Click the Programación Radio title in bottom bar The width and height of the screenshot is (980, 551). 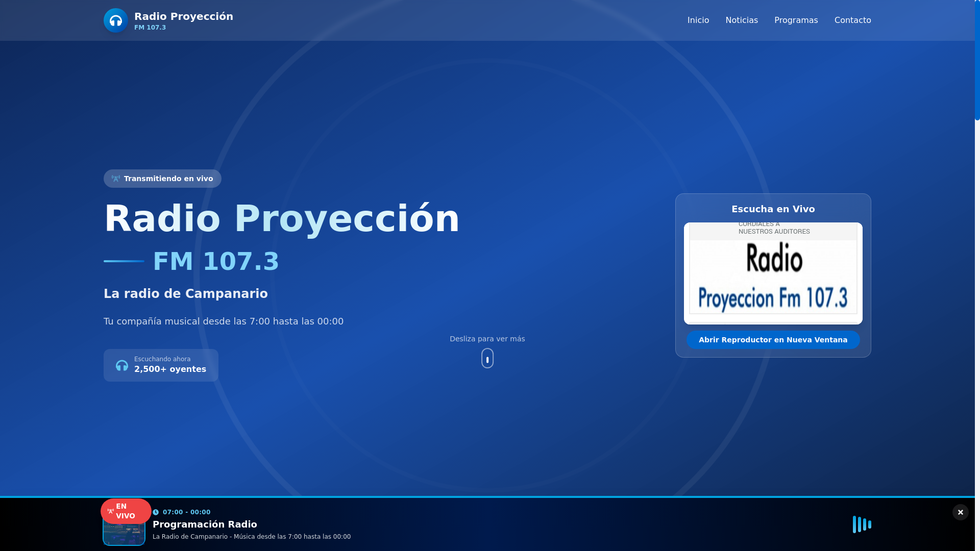[205, 524]
